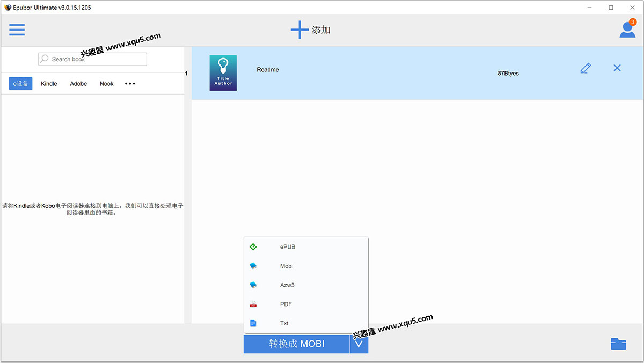Click the 转换成 MOBI convert button
644x363 pixels.
click(296, 344)
